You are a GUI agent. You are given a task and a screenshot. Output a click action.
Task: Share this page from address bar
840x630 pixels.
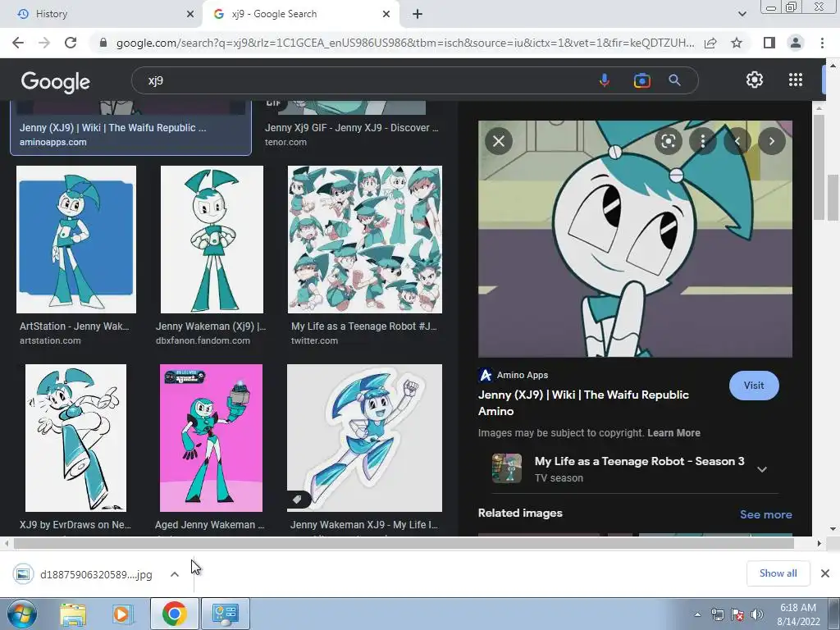710,43
